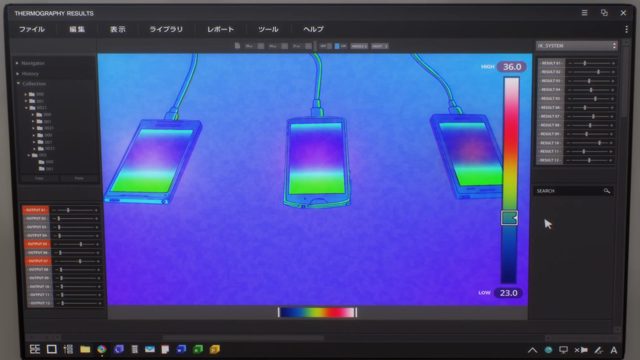Viewport: 640px width, 360px height.
Task: Select the RESULT 09 label
Action: point(550,134)
